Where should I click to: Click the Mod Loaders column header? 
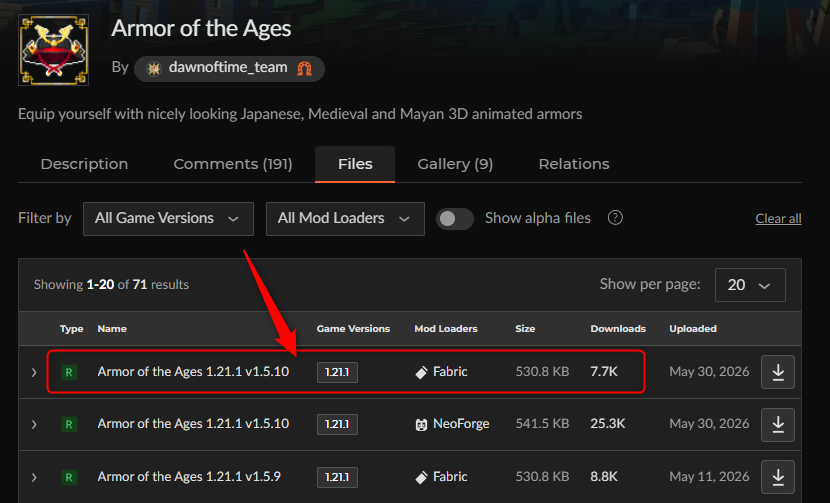(446, 329)
